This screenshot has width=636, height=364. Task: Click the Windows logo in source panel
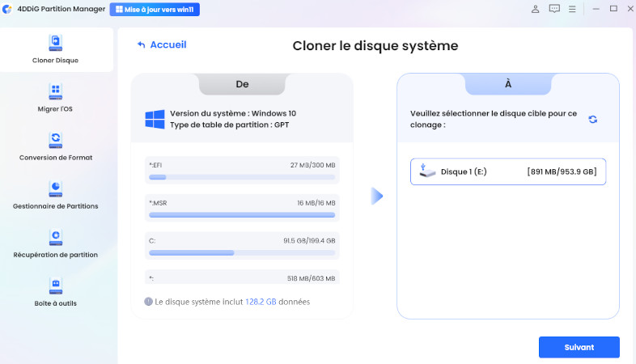155,119
